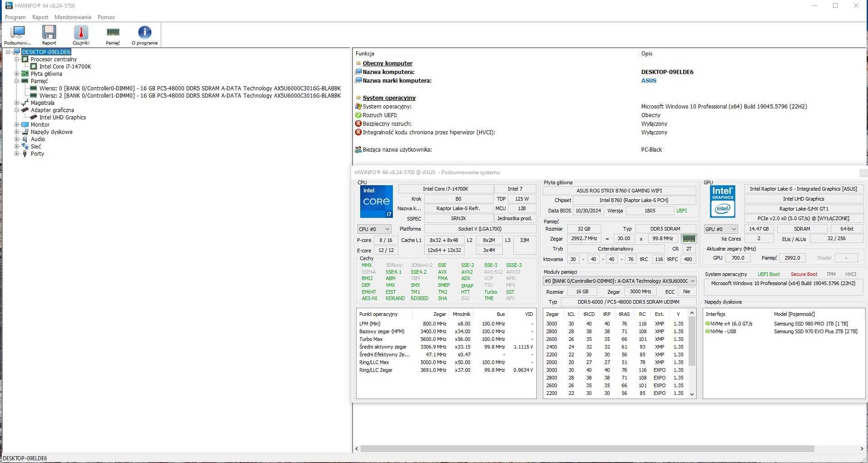Click the Socket V (LGA1700) platform field
Screen dimensions: 868x463
[480, 229]
